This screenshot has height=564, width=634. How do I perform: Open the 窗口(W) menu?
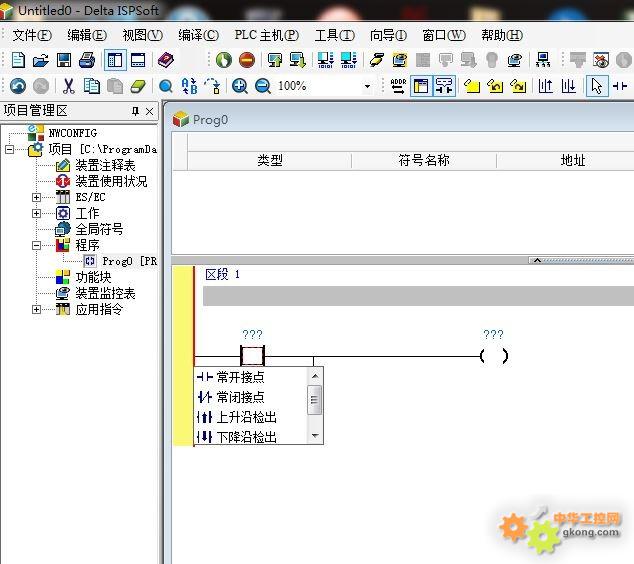[444, 36]
